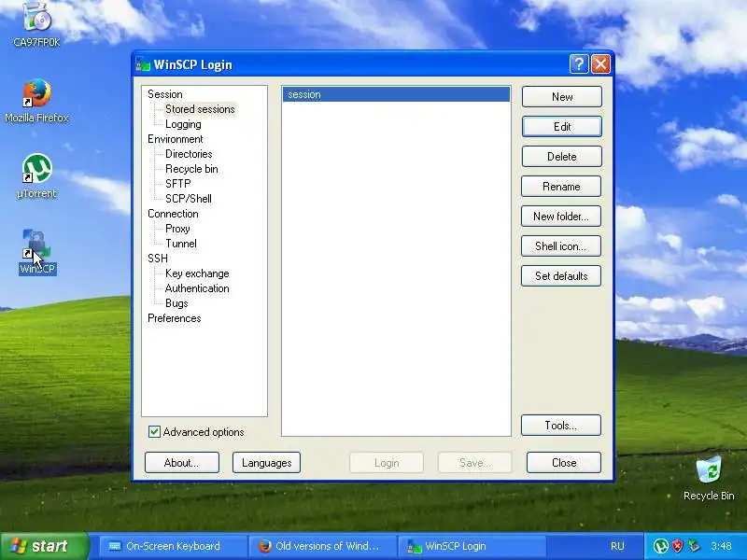Viewport: 747px width, 560px height.
Task: Select the SSH tree node
Action: [x=158, y=259]
